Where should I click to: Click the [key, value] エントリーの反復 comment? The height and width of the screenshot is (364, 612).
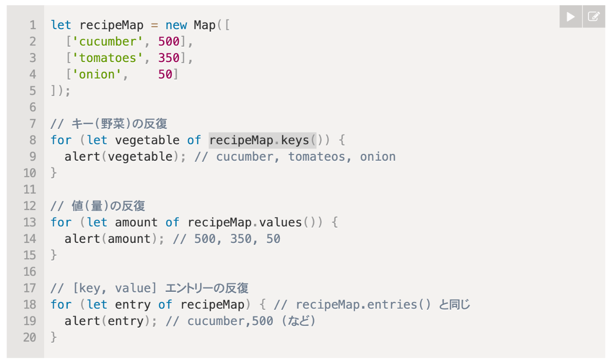[x=150, y=288]
